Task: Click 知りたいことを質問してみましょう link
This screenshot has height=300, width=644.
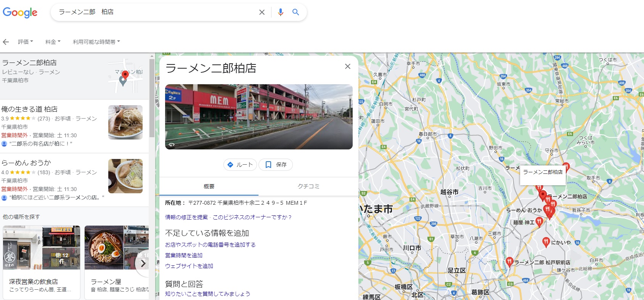Action: tap(208, 294)
